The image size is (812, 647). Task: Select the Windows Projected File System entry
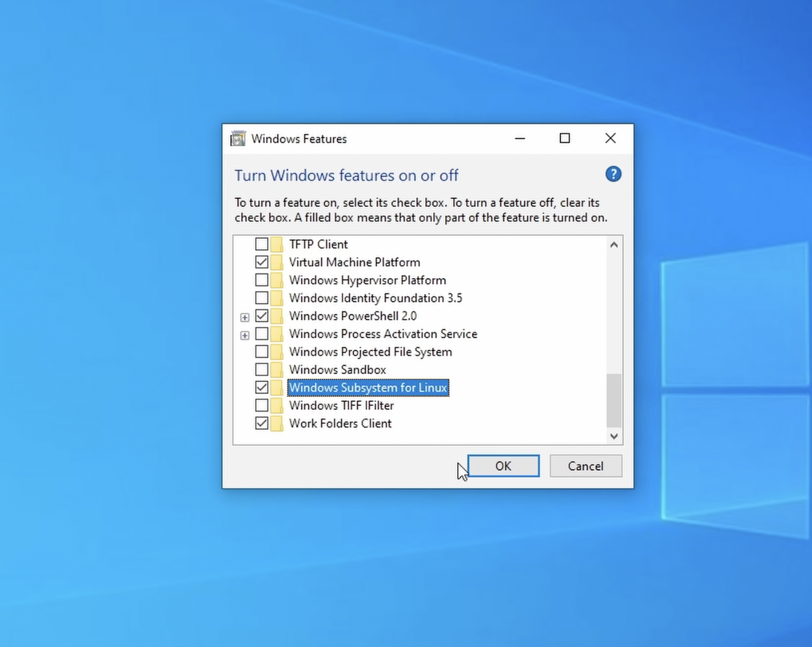(x=370, y=352)
